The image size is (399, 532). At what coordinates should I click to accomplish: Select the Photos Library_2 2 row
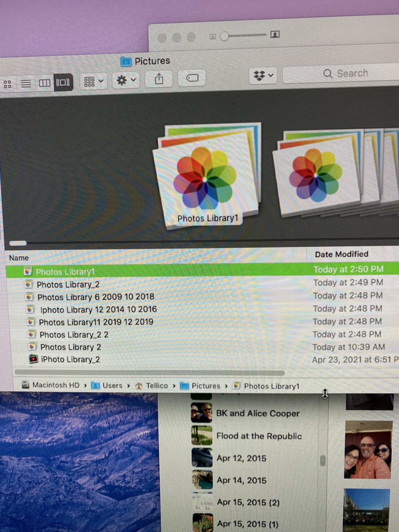coord(202,334)
